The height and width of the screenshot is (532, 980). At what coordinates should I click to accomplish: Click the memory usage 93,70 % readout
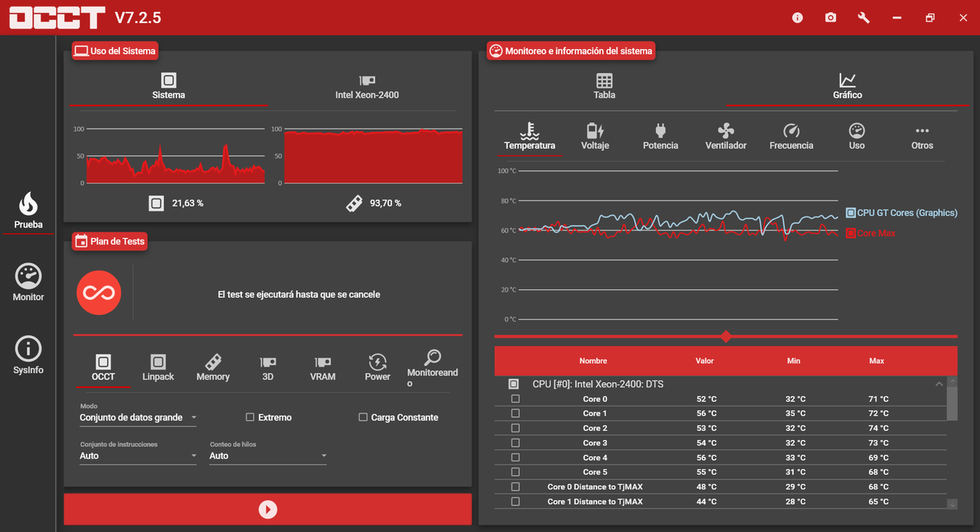click(x=386, y=203)
